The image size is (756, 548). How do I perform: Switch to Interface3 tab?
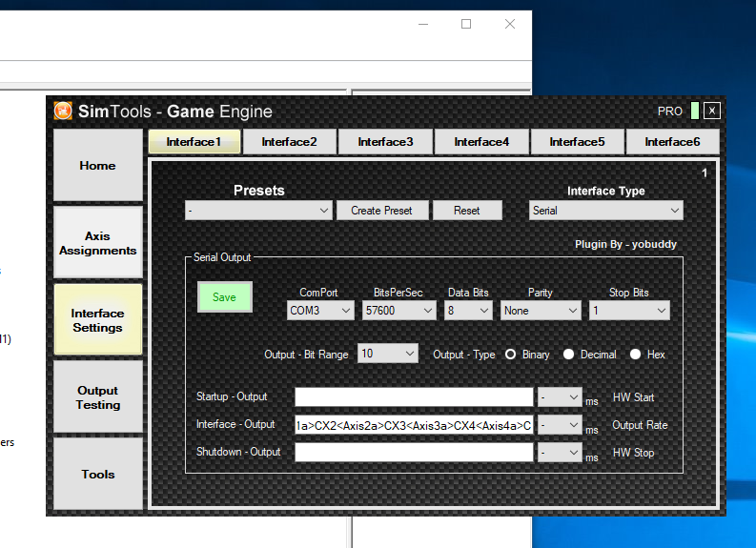point(385,142)
